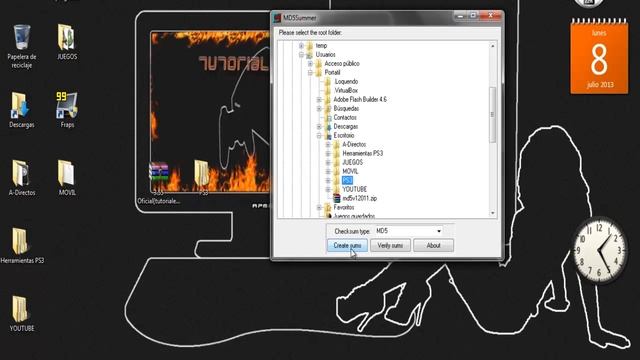The height and width of the screenshot is (360, 640).
Task: Select 'Loquendo' in the folder tree
Action: coord(346,82)
